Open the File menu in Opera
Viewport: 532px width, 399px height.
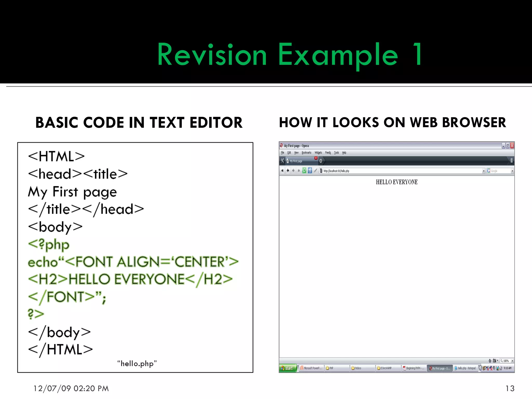point(283,153)
